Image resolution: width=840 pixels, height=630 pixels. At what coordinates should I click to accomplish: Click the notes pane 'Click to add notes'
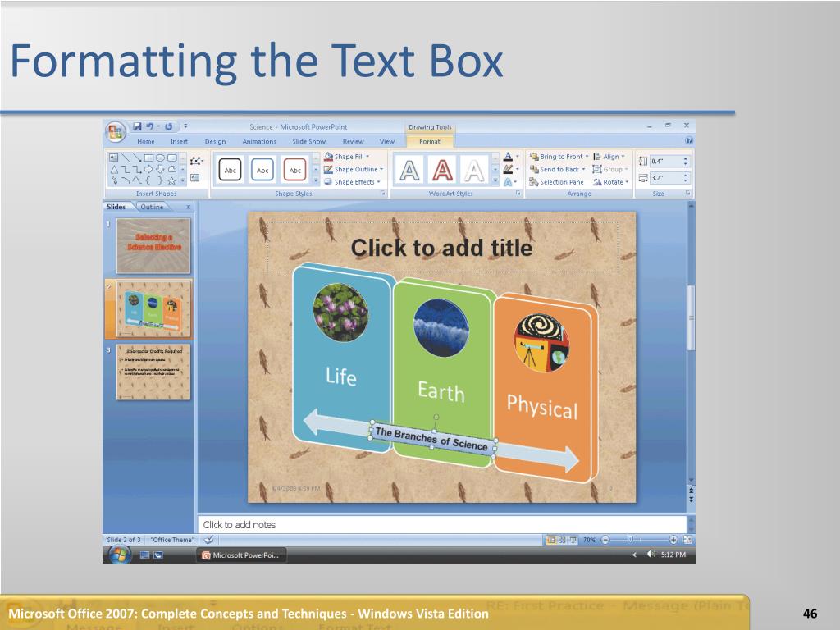442,524
